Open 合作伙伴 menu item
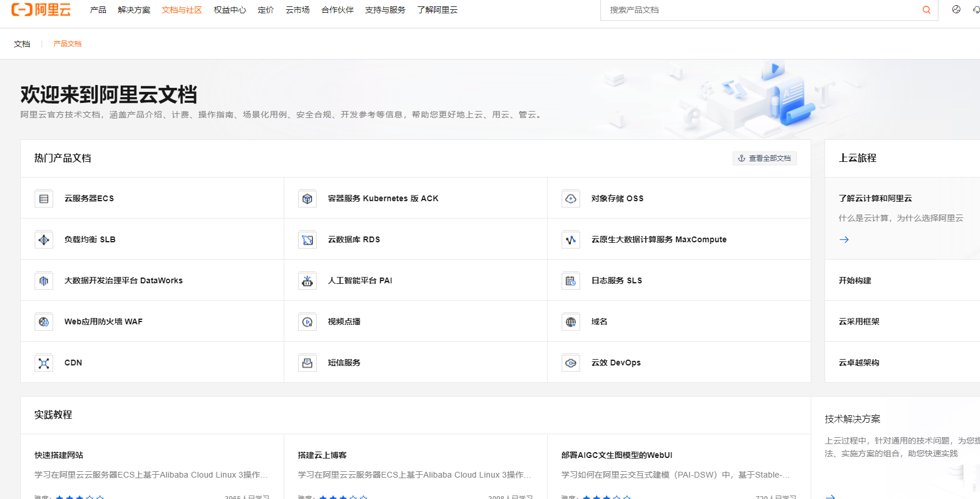The height and width of the screenshot is (499, 980). click(337, 10)
